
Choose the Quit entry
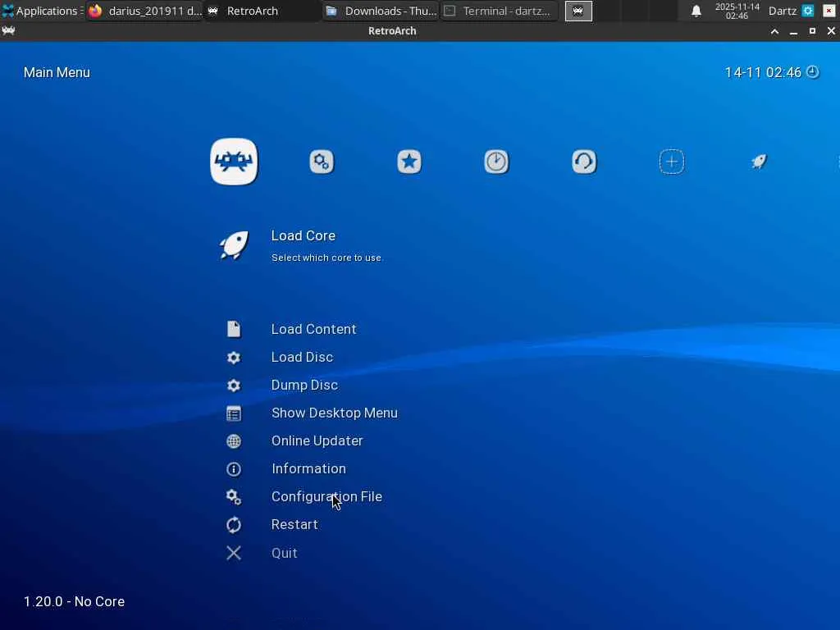point(285,553)
